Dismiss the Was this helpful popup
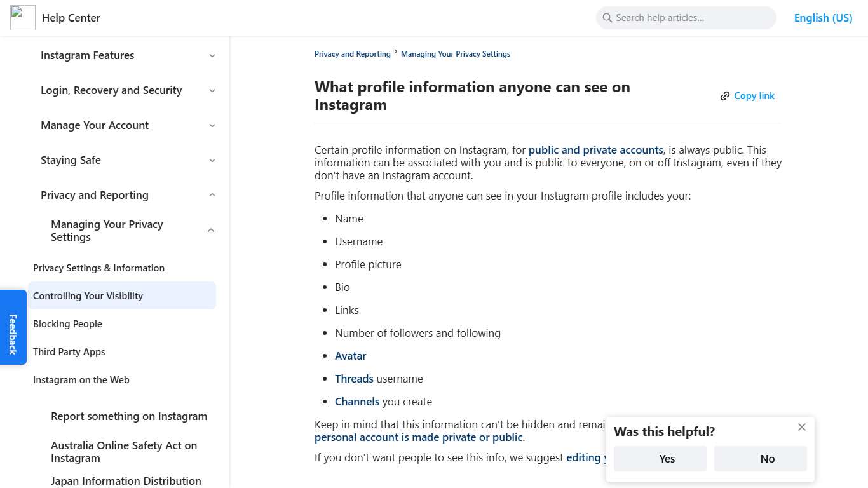This screenshot has height=488, width=868. click(801, 427)
